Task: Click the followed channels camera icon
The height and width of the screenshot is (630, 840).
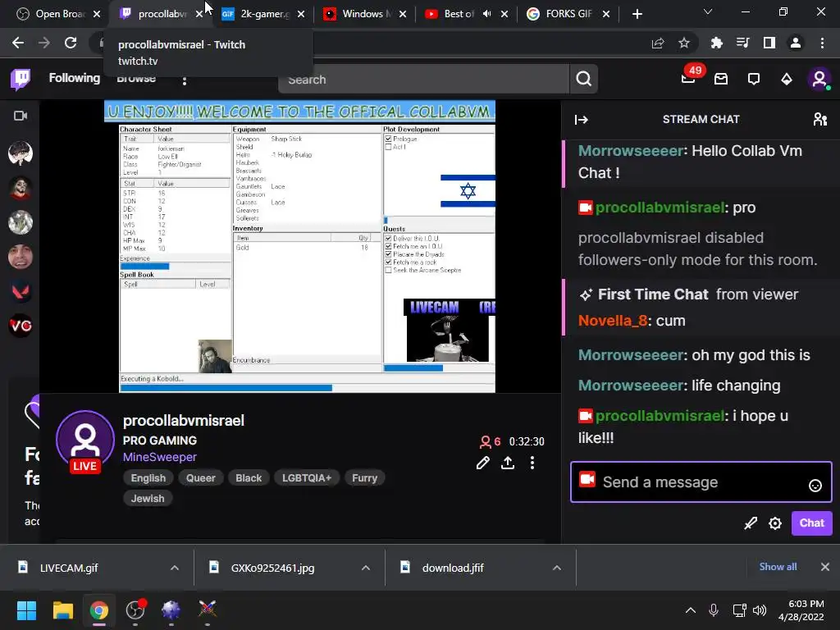Action: (21, 116)
